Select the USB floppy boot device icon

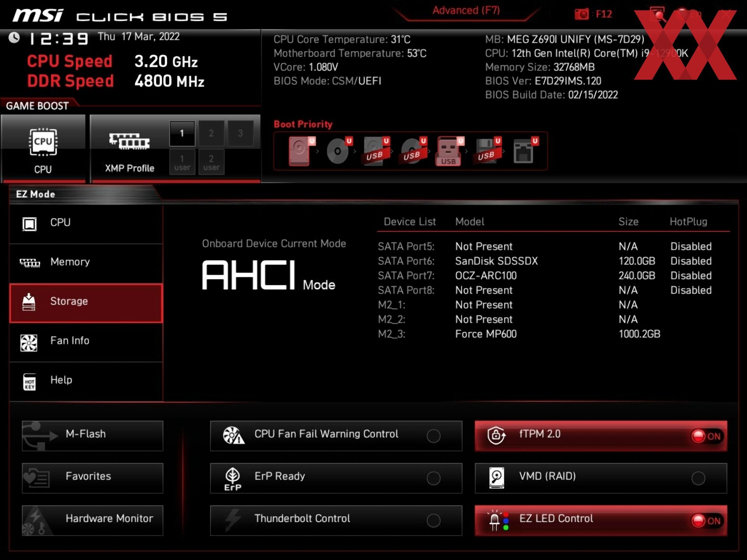pos(488,151)
